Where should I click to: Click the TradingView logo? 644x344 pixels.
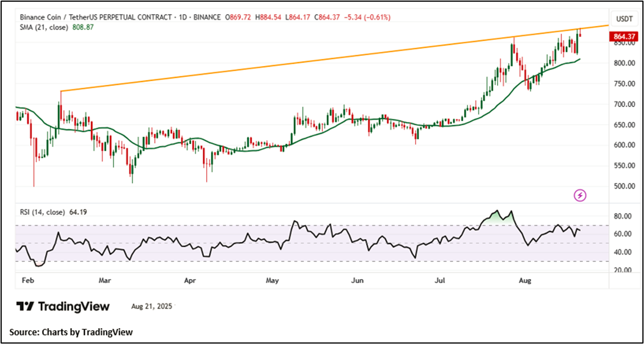click(63, 306)
